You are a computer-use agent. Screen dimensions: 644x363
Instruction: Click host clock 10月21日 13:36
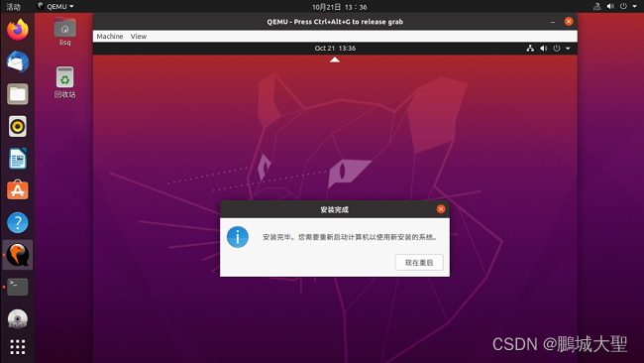(339, 7)
